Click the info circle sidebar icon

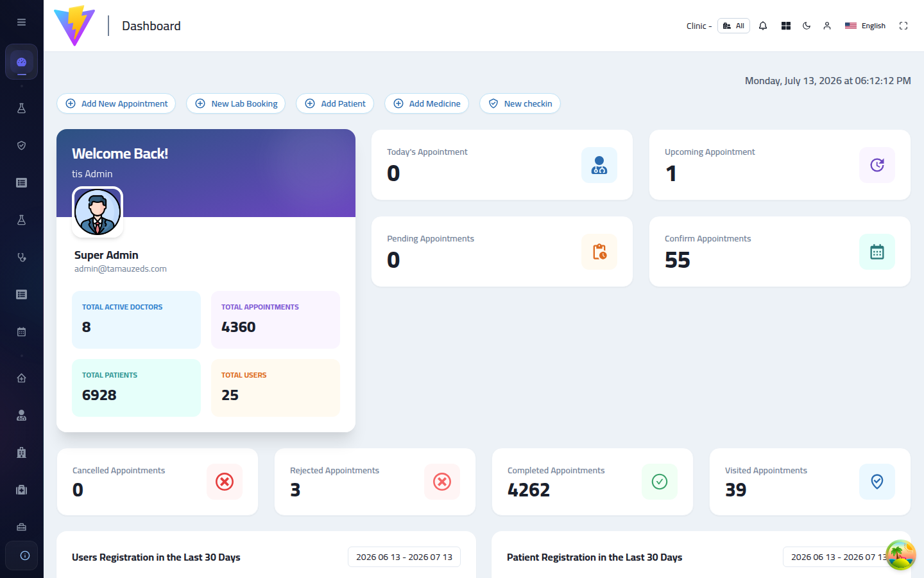click(x=24, y=556)
